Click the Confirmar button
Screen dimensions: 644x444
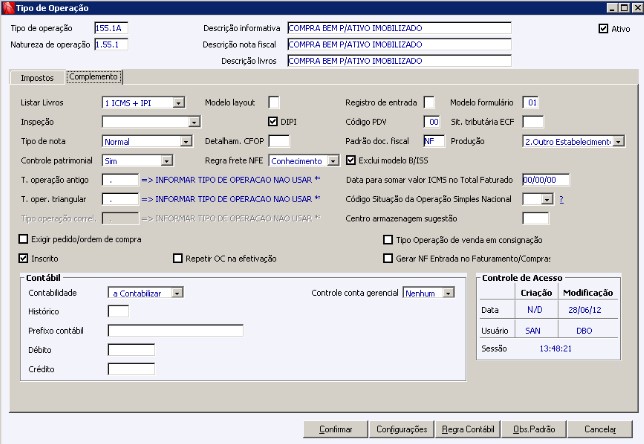336,429
